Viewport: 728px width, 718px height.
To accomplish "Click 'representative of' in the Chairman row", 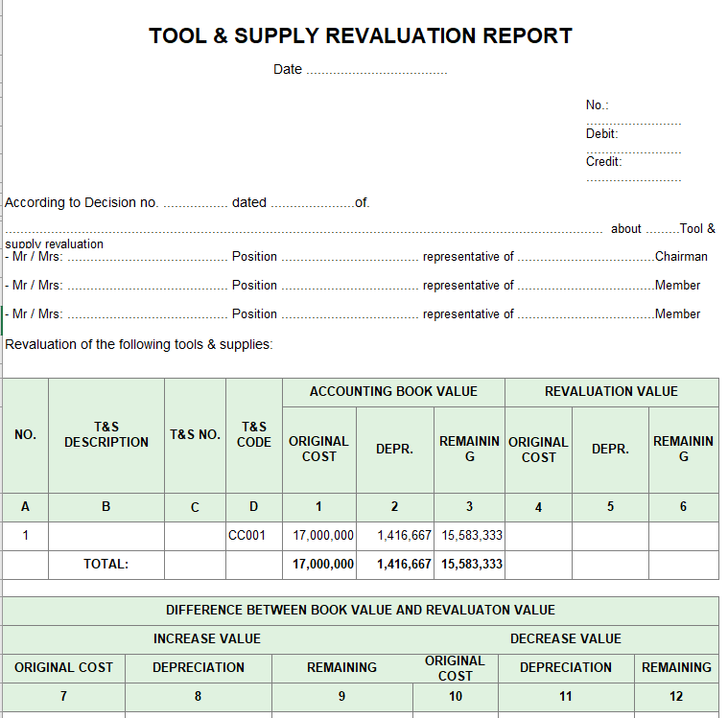I will click(x=468, y=256).
